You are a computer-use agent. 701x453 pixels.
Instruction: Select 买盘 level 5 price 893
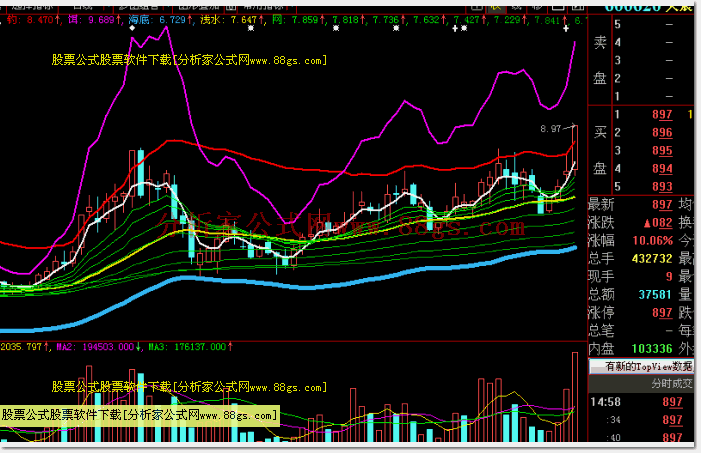[x=662, y=186]
